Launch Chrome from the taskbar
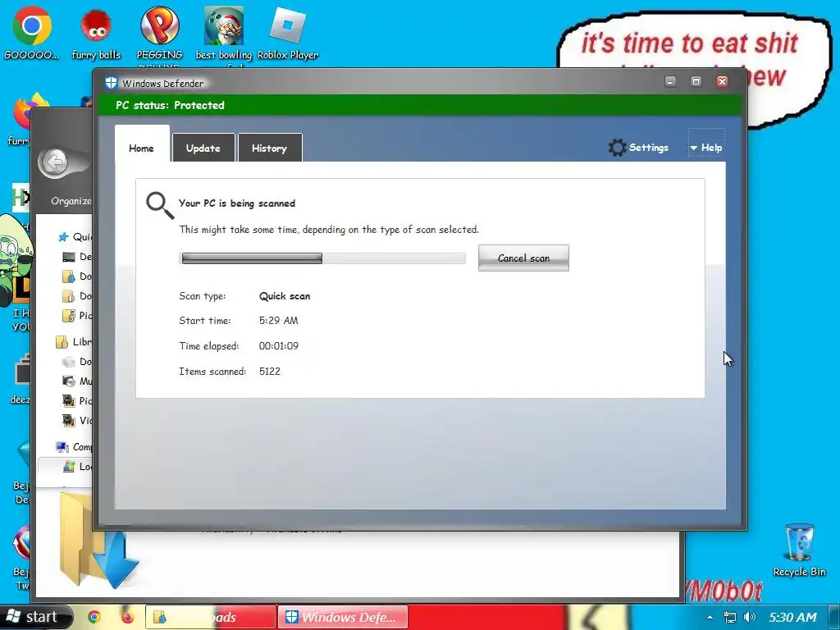The width and height of the screenshot is (840, 630). tap(94, 617)
